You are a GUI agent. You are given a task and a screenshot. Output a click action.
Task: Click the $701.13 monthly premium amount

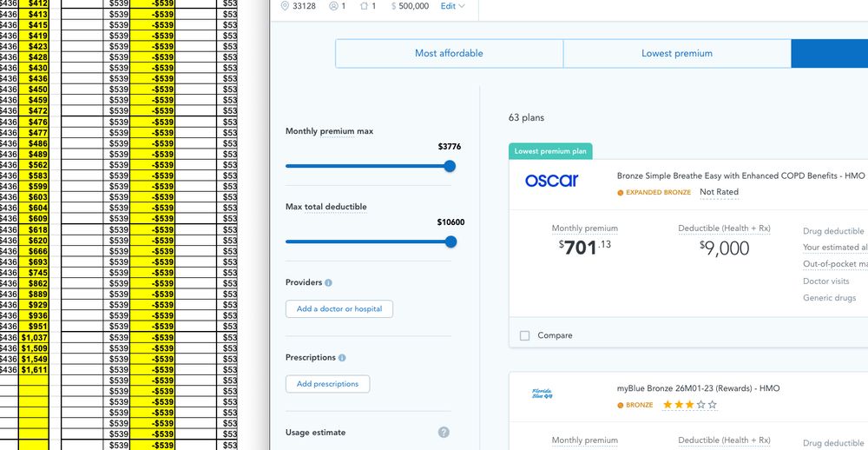pyautogui.click(x=584, y=248)
